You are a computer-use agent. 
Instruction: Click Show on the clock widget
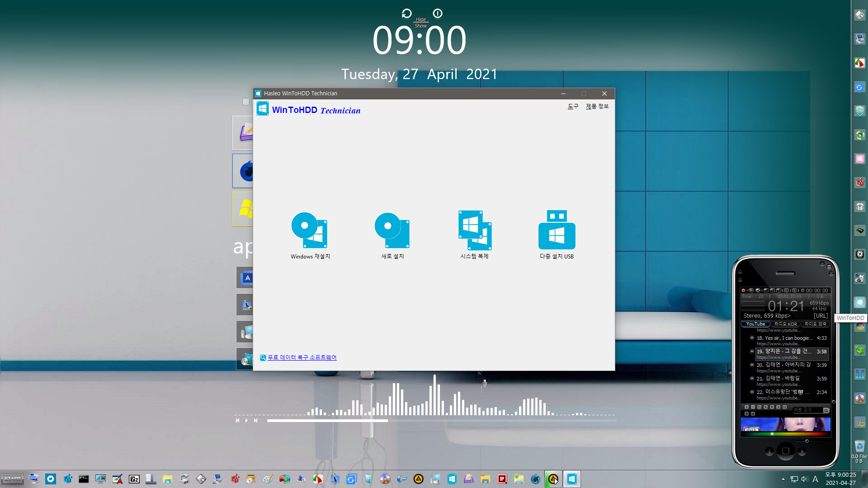pos(421,26)
